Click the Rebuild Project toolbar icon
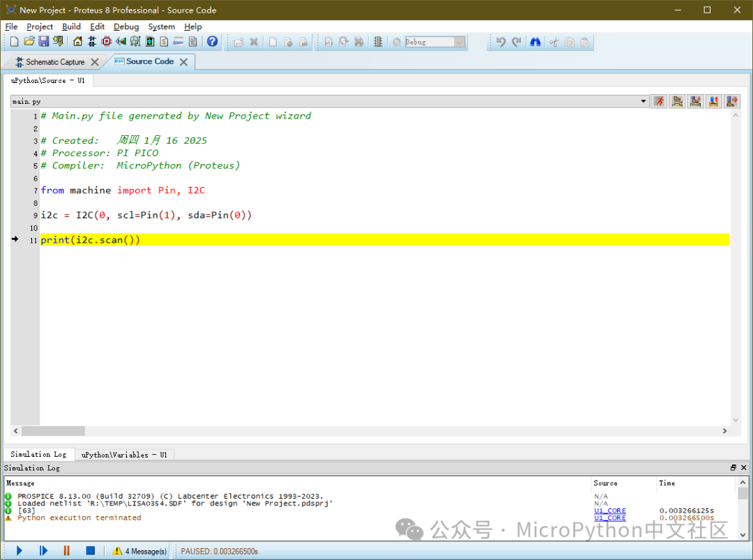Viewport: 753px width, 560px height. click(x=343, y=43)
